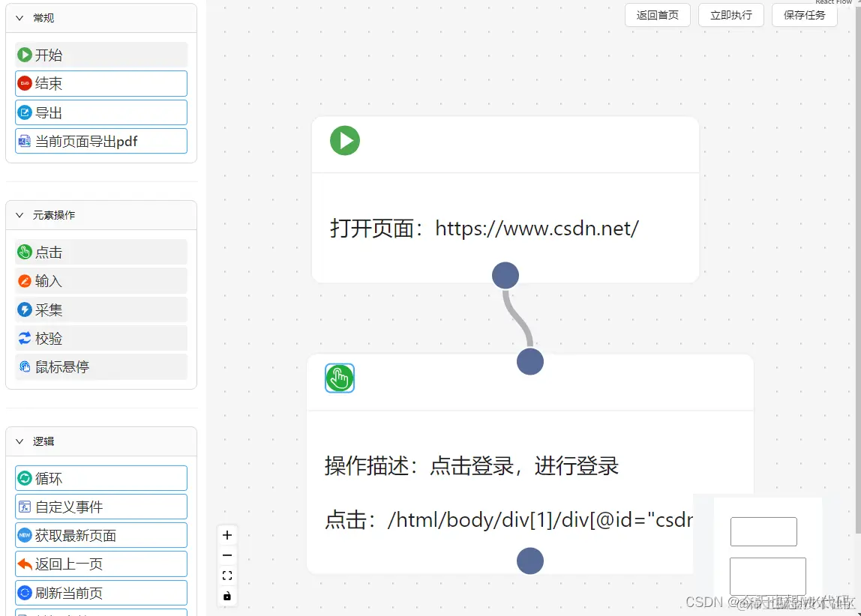Click the upper node in the minimap
This screenshot has height=616, width=861.
pos(763,531)
